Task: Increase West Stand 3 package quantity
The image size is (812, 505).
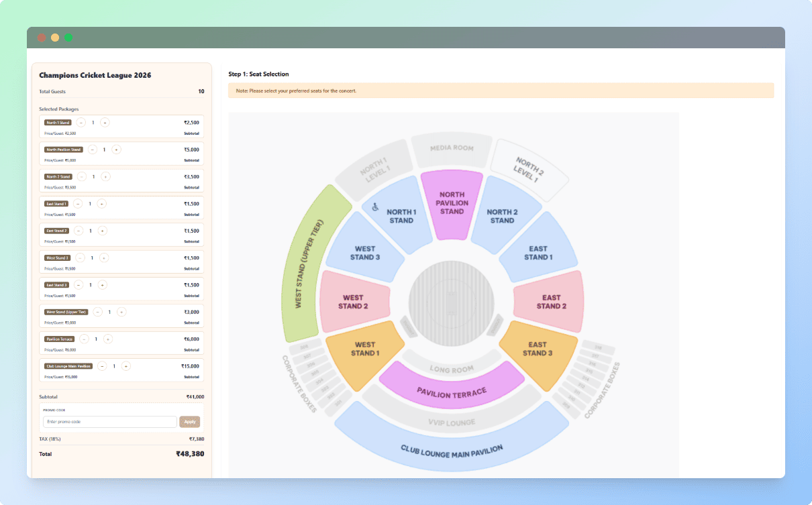Action: 105,258
